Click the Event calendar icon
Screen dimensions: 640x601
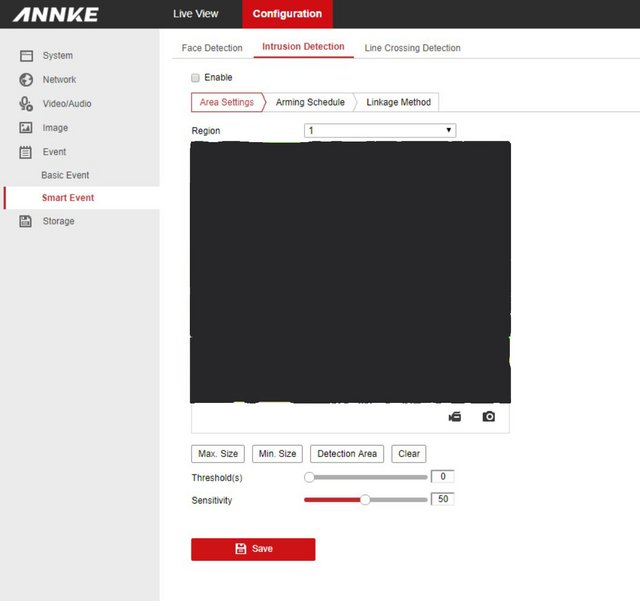tap(26, 152)
